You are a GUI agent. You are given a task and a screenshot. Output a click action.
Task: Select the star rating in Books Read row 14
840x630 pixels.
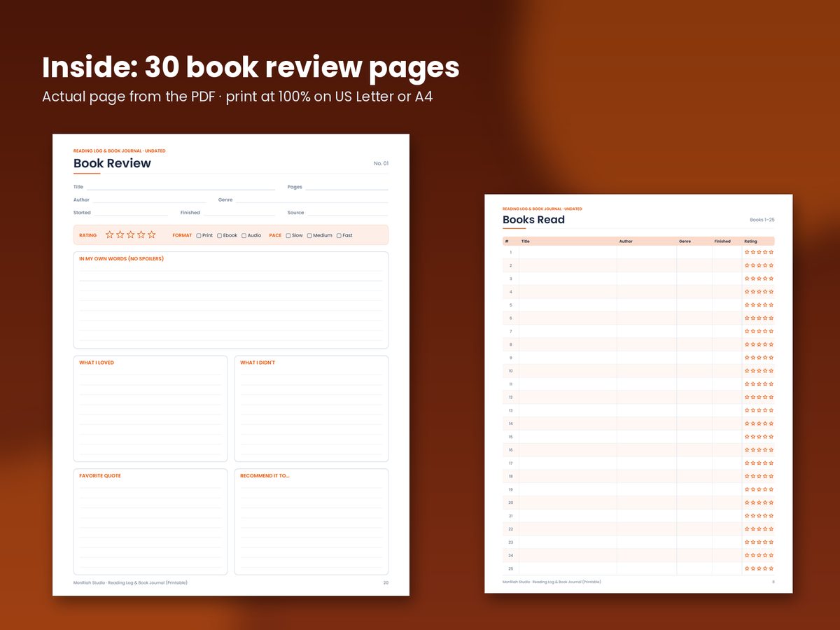tap(759, 423)
